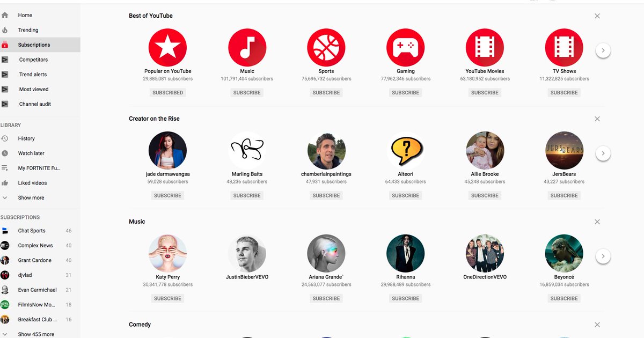The height and width of the screenshot is (338, 644).
Task: Open jade darmawangsa profile photo
Action: pos(167,151)
